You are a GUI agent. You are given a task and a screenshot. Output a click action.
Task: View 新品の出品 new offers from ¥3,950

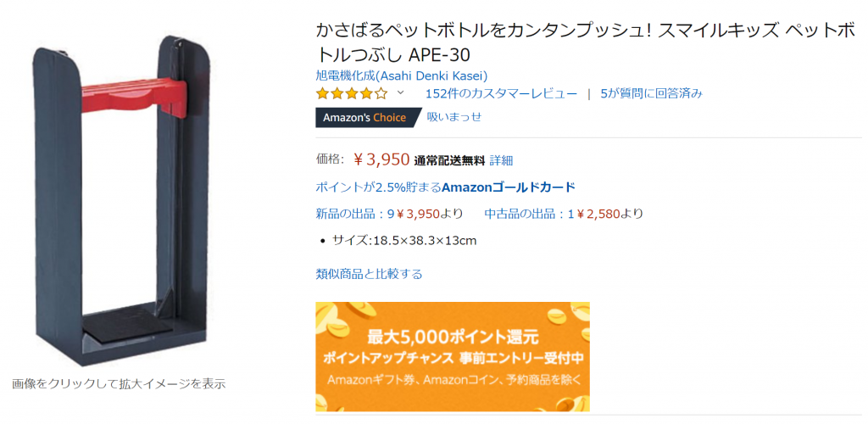(x=389, y=214)
